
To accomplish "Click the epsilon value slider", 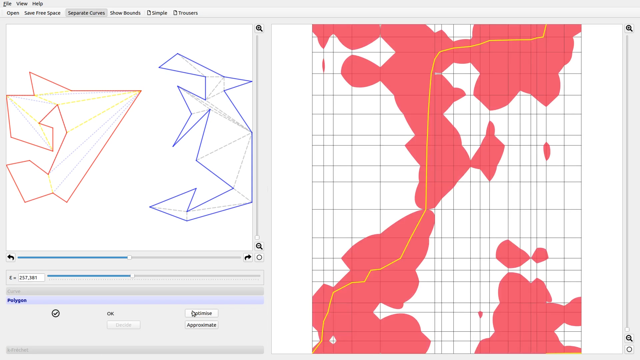I will 153,276.
